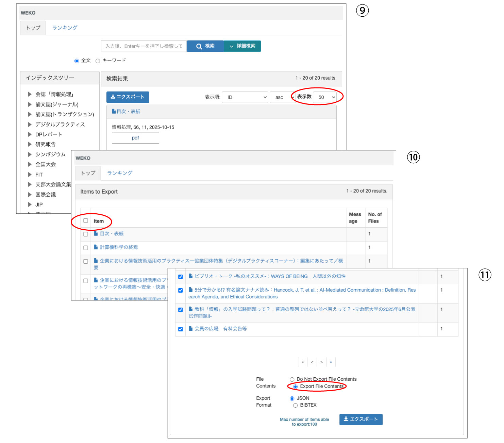Open the 詳細検索 advanced search panel
The width and height of the screenshot is (504, 443).
[x=242, y=46]
